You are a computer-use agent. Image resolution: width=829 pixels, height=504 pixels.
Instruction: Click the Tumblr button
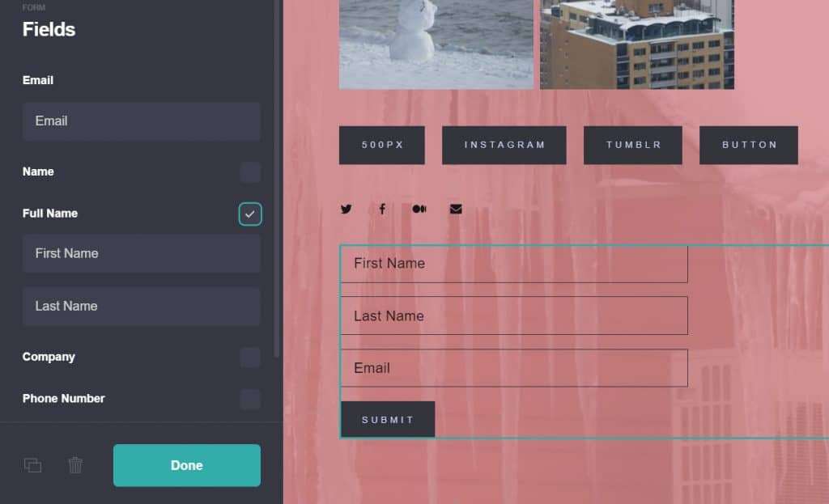(633, 146)
